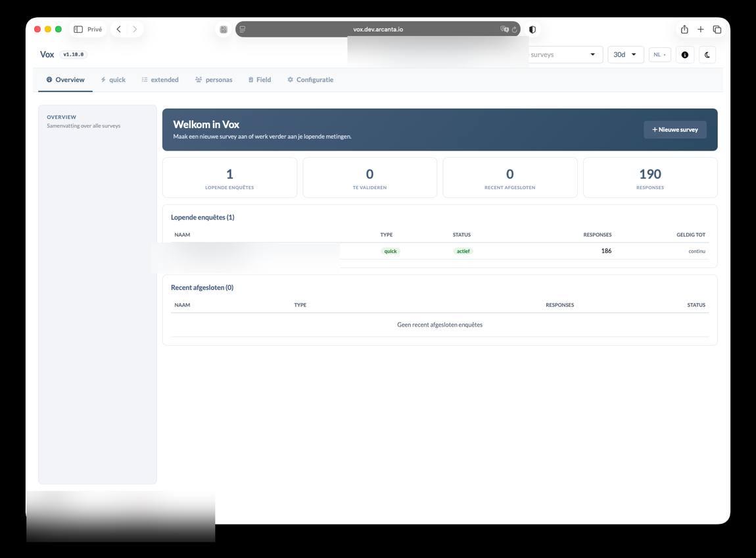The height and width of the screenshot is (558, 756).
Task: Expand the 30d period dropdown
Action: [x=625, y=55]
